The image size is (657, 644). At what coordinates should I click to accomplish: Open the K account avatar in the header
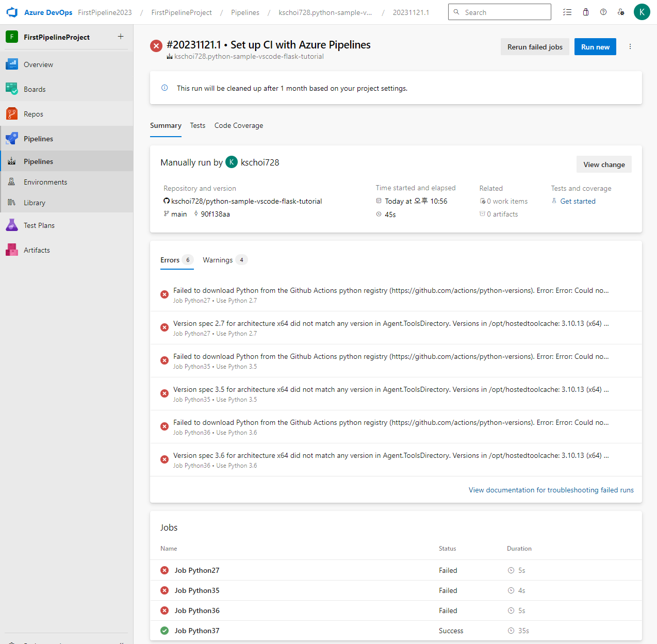(x=642, y=12)
